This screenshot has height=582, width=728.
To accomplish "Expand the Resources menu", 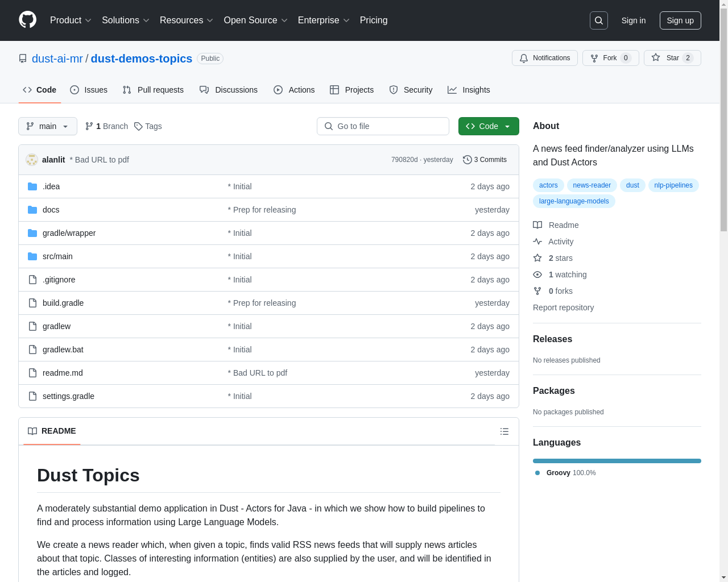I will pyautogui.click(x=187, y=20).
